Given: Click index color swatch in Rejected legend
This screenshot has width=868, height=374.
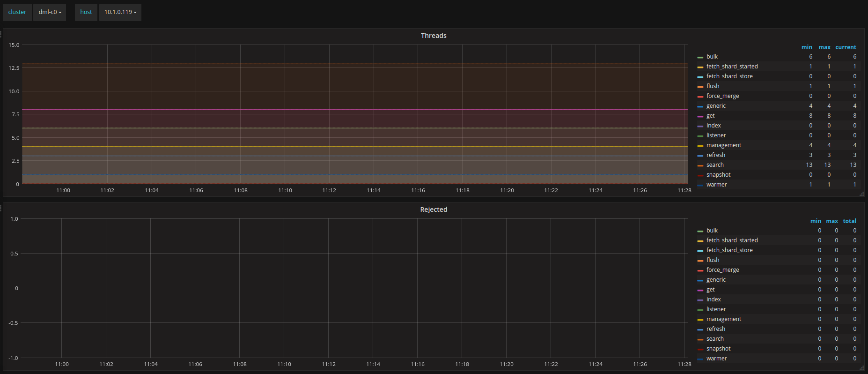Looking at the screenshot, I should tap(700, 300).
